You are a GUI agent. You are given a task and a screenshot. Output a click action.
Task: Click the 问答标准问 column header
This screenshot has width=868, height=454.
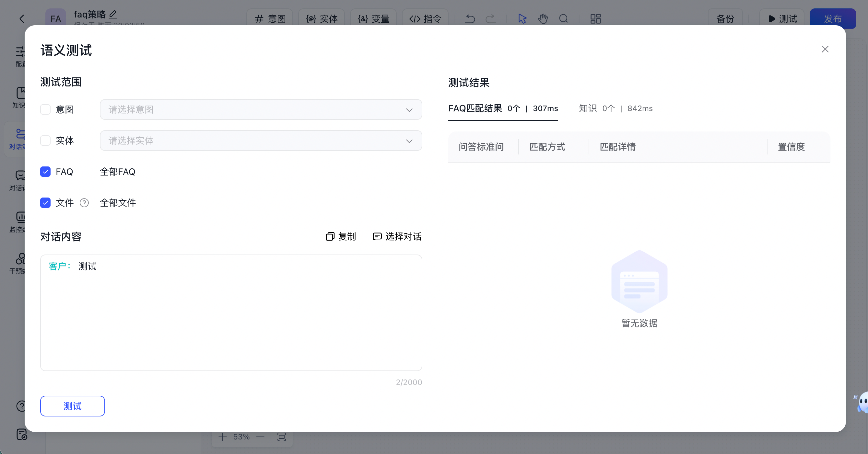(481, 147)
